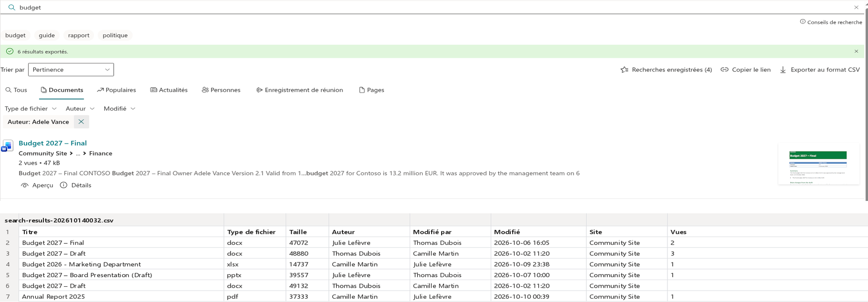868x302 pixels.
Task: Select the Auteur column header in CSV
Action: [x=369, y=232]
